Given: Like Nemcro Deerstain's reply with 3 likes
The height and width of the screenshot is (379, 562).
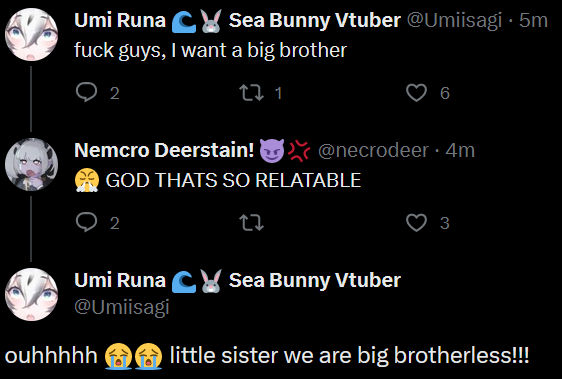Looking at the screenshot, I should pyautogui.click(x=416, y=222).
